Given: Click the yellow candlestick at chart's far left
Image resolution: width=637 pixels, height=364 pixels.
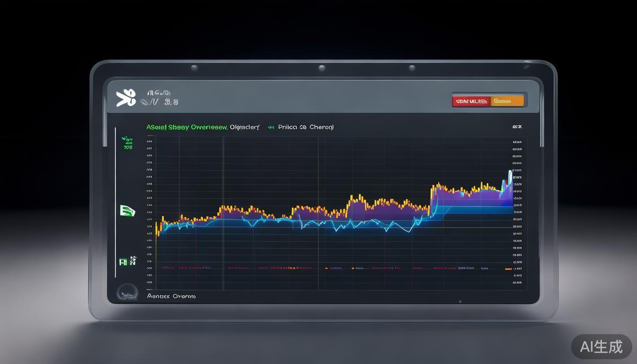Looking at the screenshot, I should click(x=156, y=228).
